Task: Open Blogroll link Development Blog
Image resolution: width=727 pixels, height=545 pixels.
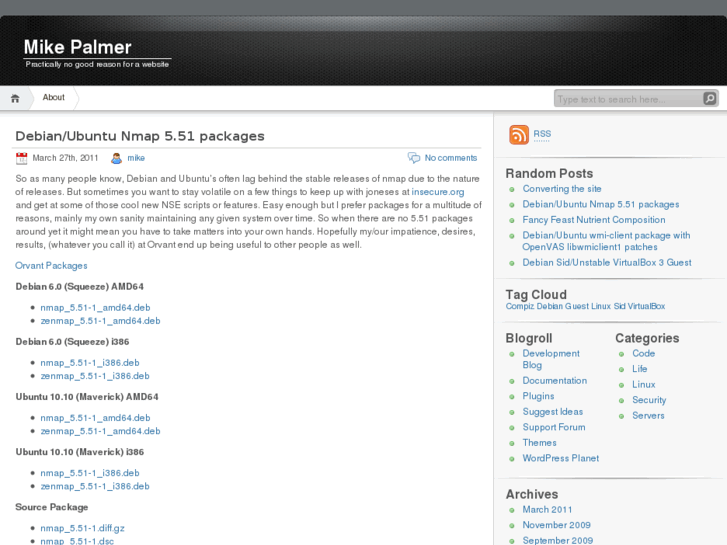Action: [x=551, y=359]
